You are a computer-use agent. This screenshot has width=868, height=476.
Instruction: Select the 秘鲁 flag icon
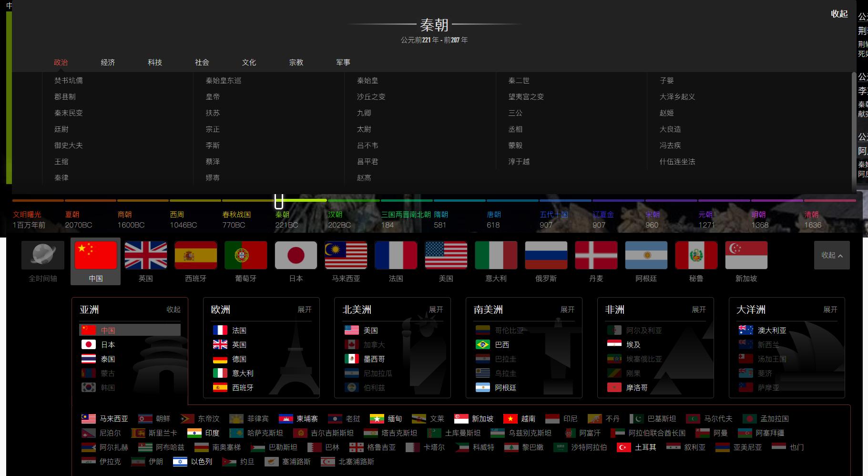pyautogui.click(x=696, y=255)
